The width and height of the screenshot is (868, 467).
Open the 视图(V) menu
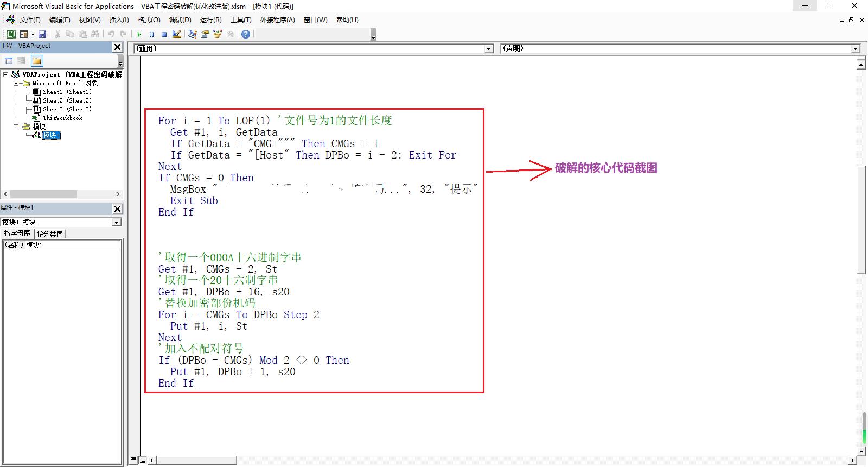(x=90, y=20)
